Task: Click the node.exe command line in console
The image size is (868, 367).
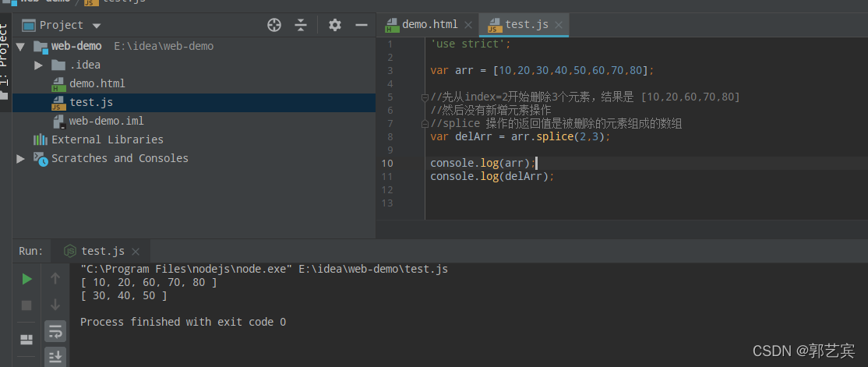Action: point(264,270)
